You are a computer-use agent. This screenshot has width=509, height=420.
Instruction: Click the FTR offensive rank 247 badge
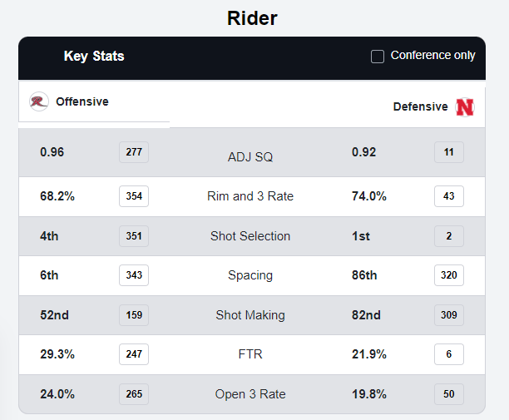[x=133, y=354]
